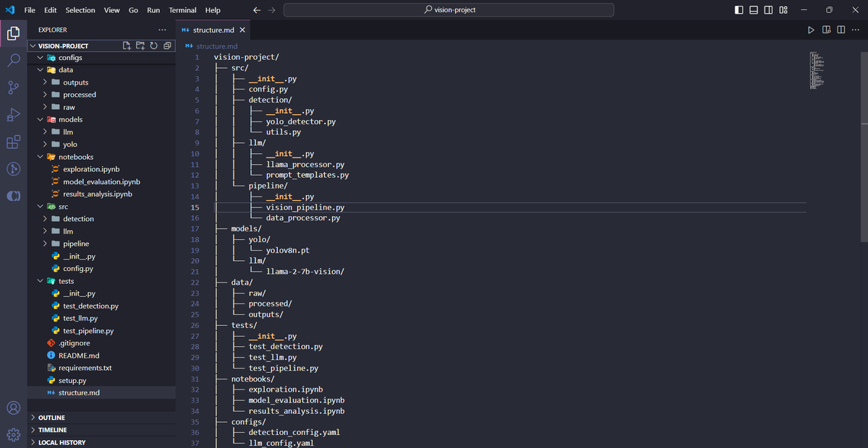868x448 pixels.
Task: Click the Run play icon in editor toolbar
Action: 811,30
